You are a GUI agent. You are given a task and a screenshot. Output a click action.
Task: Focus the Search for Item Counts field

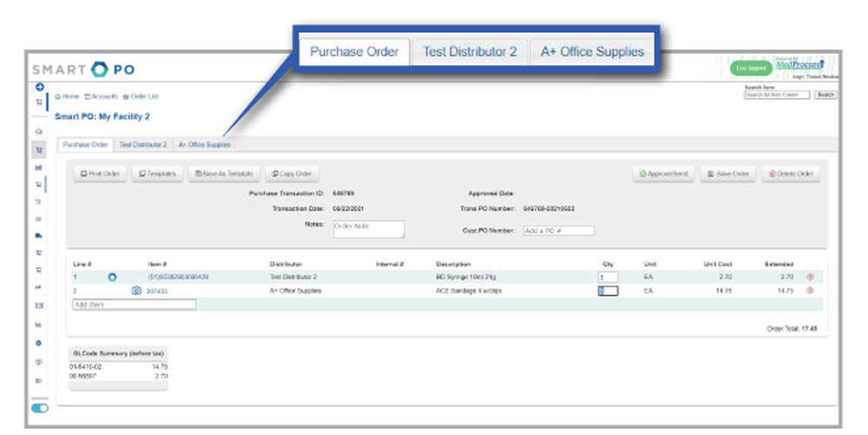777,96
